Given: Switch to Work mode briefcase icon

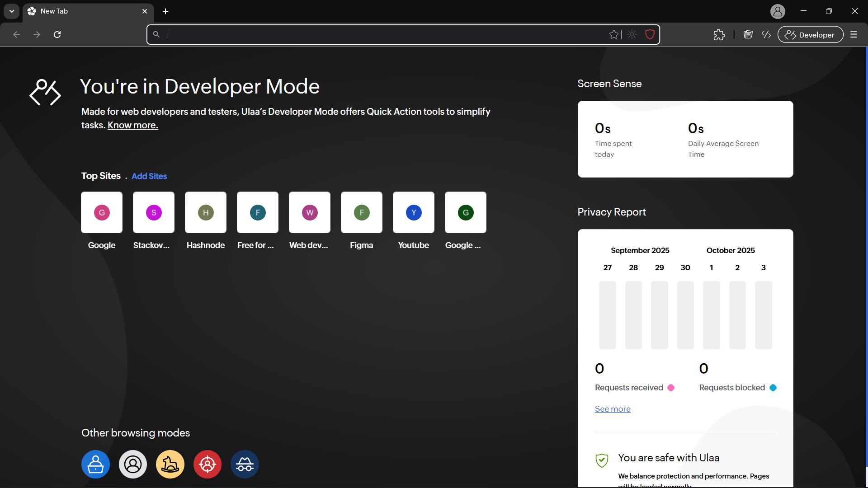Looking at the screenshot, I should (x=95, y=464).
